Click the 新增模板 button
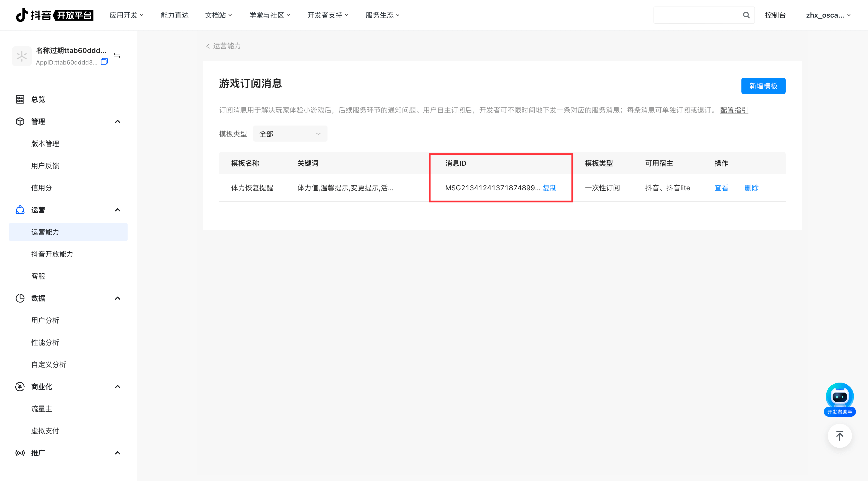The height and width of the screenshot is (481, 868). click(763, 86)
